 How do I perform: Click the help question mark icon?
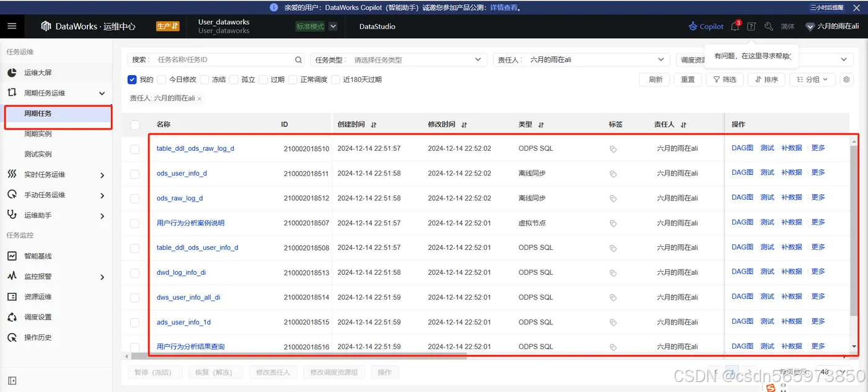coord(751,26)
